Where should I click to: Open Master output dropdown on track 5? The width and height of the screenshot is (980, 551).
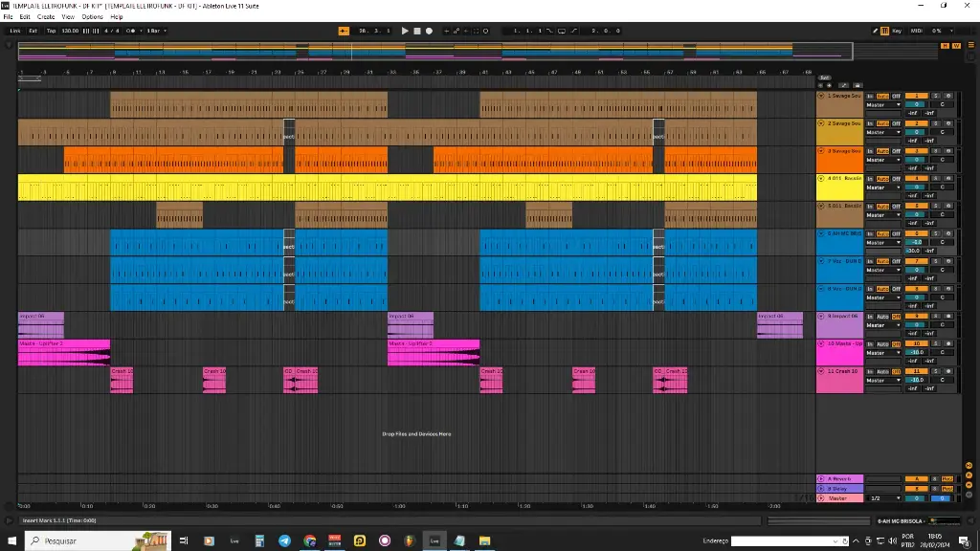click(x=883, y=215)
